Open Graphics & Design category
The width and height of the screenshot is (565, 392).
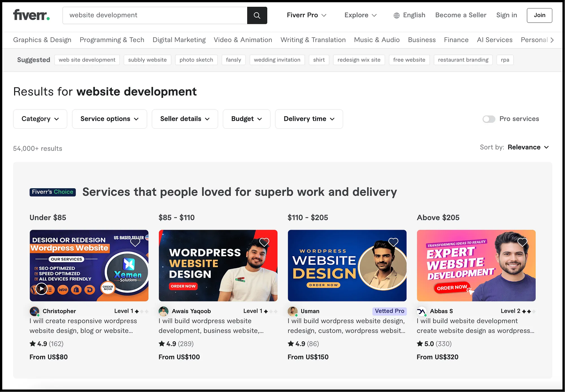(42, 40)
